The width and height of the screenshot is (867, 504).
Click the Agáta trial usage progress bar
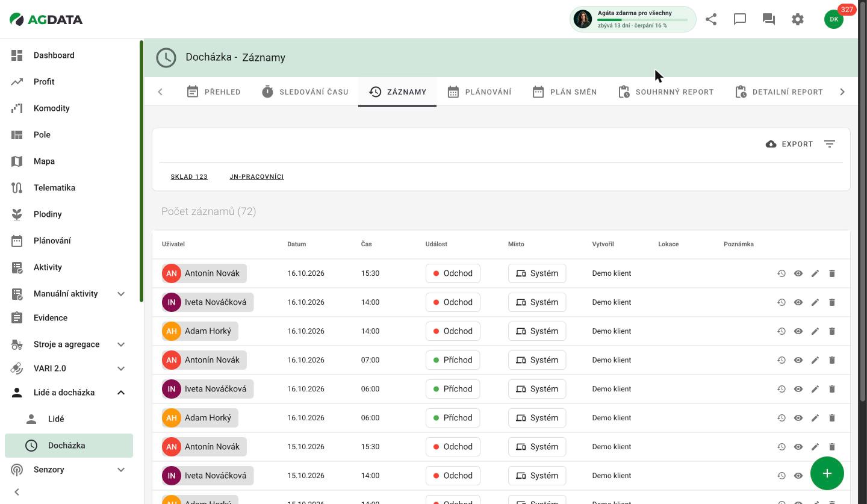642,20
